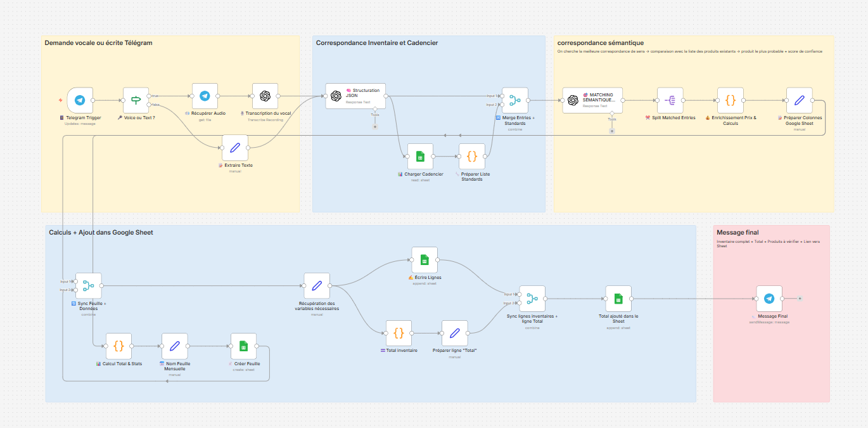Select the Message Final Telegram node
The image size is (868, 428).
point(769,299)
